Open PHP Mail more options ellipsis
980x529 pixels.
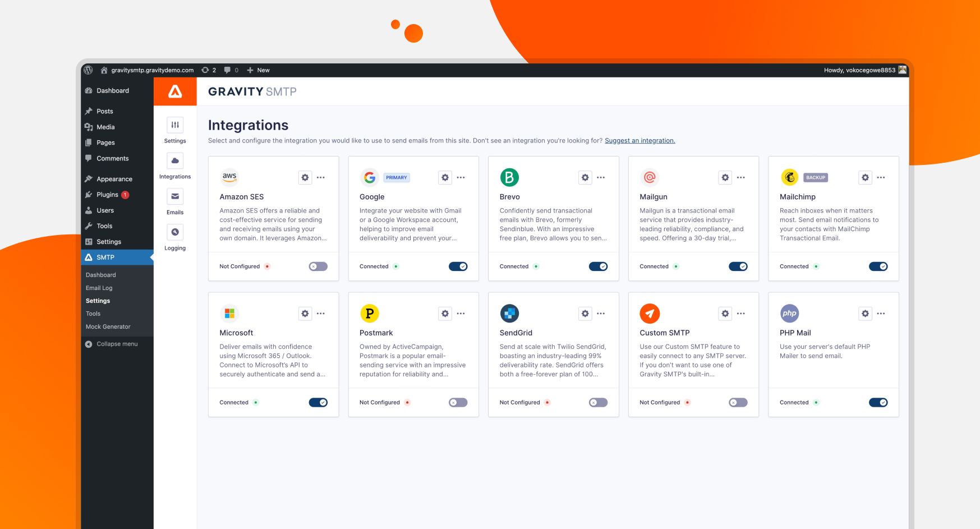(881, 314)
